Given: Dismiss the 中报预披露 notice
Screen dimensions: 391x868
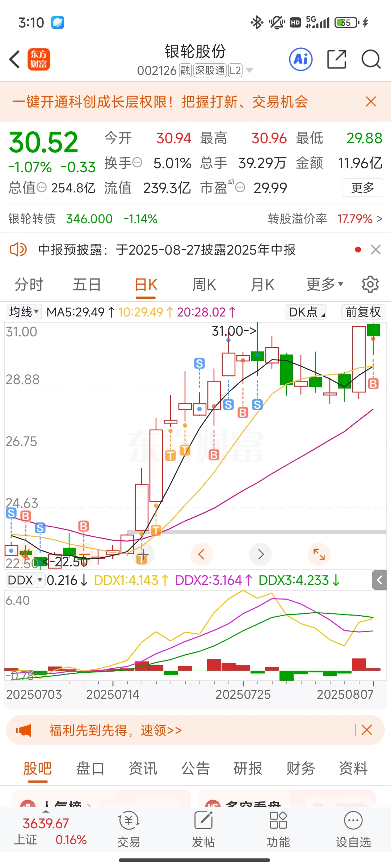Looking at the screenshot, I should (376, 250).
